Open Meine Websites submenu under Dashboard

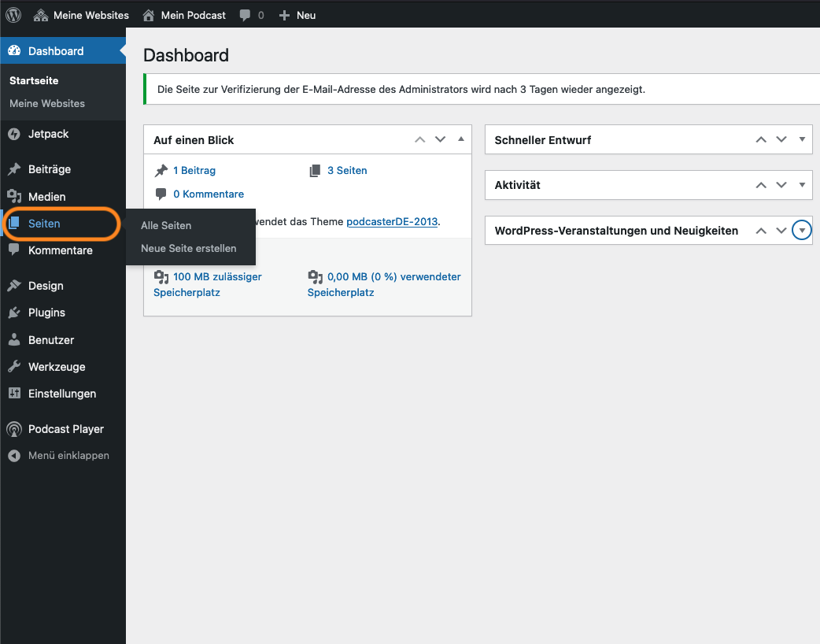click(47, 104)
